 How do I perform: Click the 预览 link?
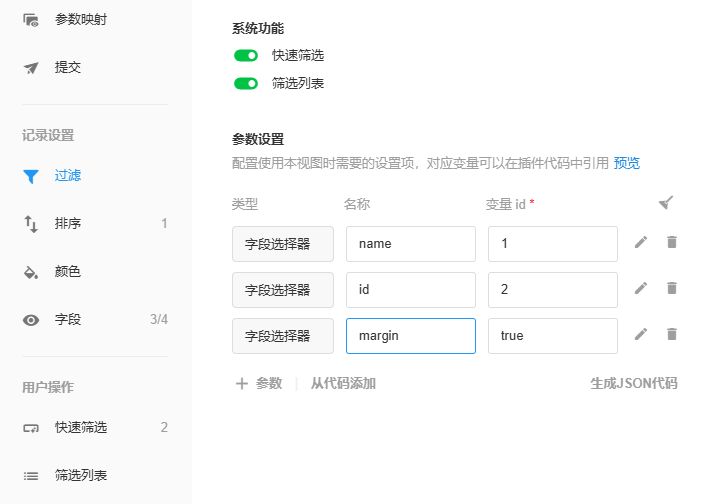point(627,163)
